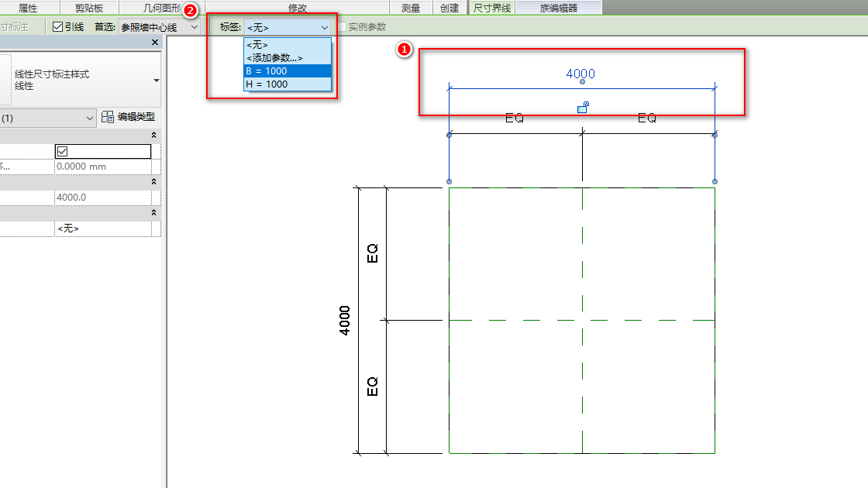Click the 剪贴板 ribbon panel label
The height and width of the screenshot is (488, 868).
[x=89, y=8]
